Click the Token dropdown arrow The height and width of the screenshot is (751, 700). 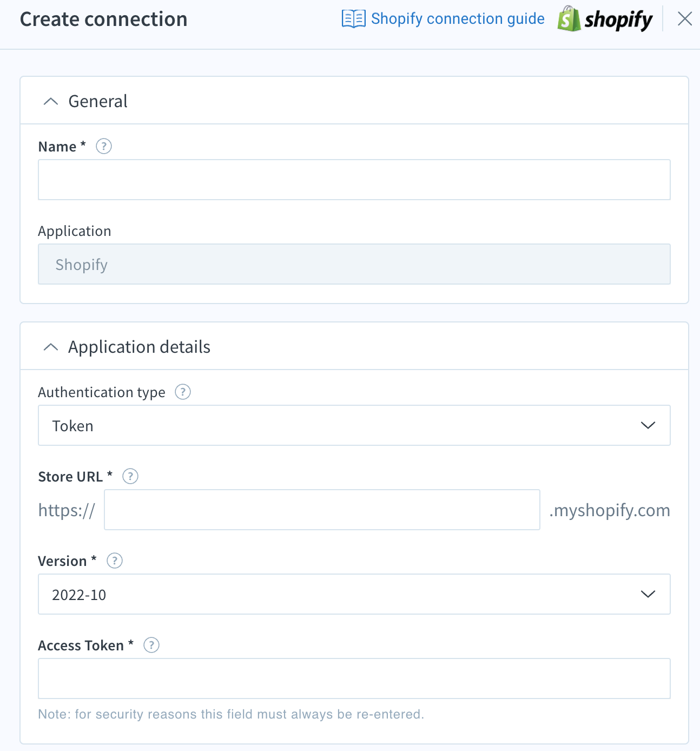648,425
